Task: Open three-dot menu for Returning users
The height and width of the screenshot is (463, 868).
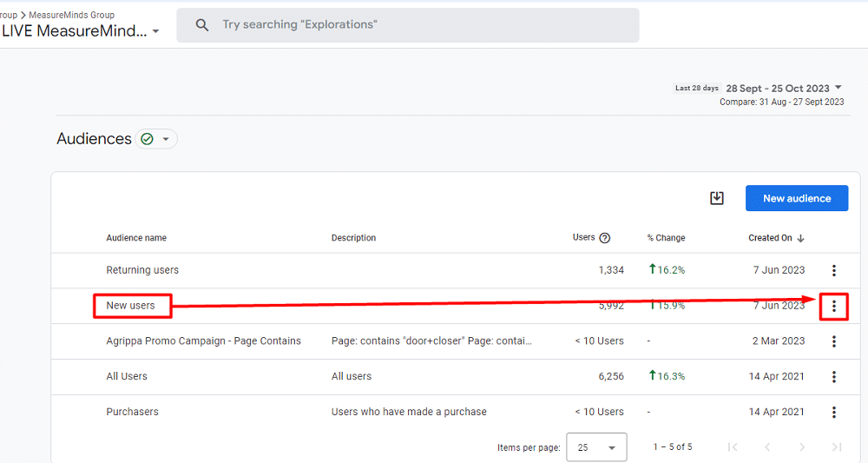Action: [x=834, y=270]
